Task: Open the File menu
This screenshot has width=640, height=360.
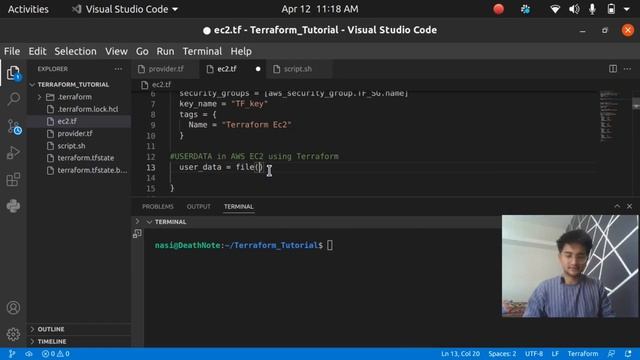Action: coord(12,51)
